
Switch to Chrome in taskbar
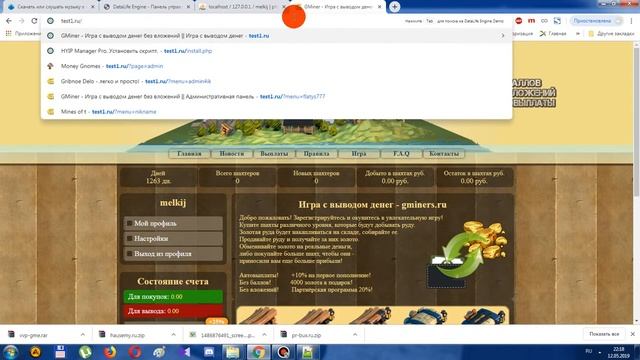coord(258,352)
